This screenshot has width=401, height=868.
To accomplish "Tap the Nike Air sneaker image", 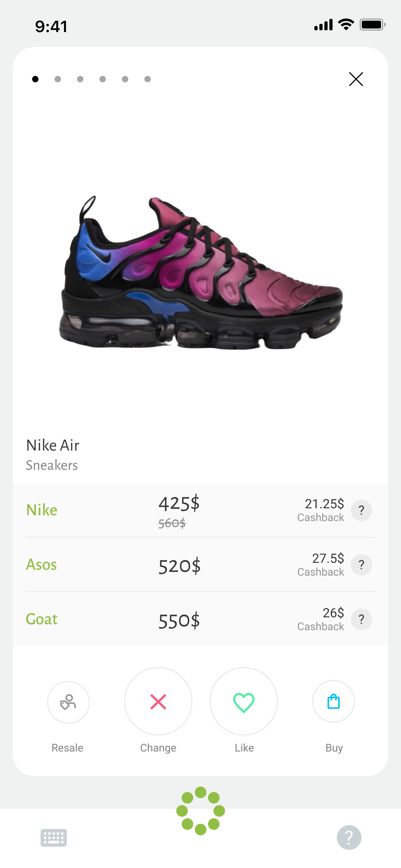I will (201, 272).
